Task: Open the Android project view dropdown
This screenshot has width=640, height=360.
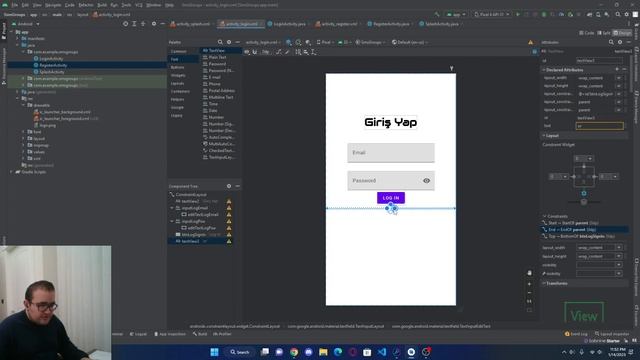Action: [25, 24]
